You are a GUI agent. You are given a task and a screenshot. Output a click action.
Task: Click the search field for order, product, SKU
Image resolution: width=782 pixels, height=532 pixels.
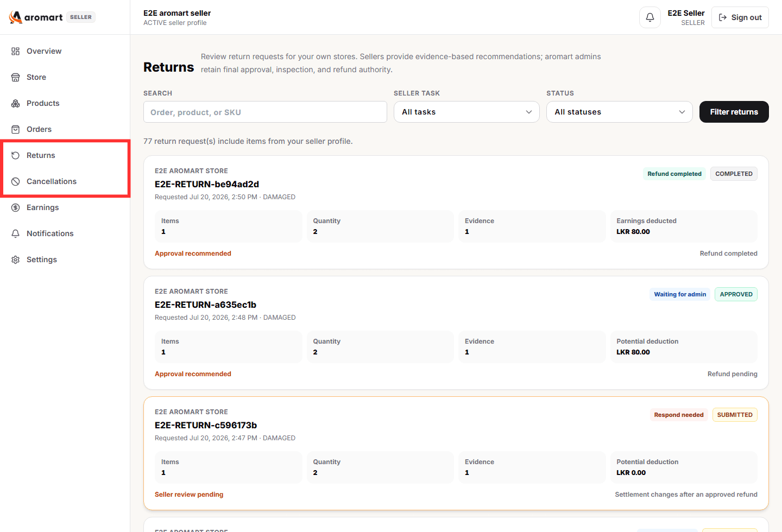tap(265, 112)
